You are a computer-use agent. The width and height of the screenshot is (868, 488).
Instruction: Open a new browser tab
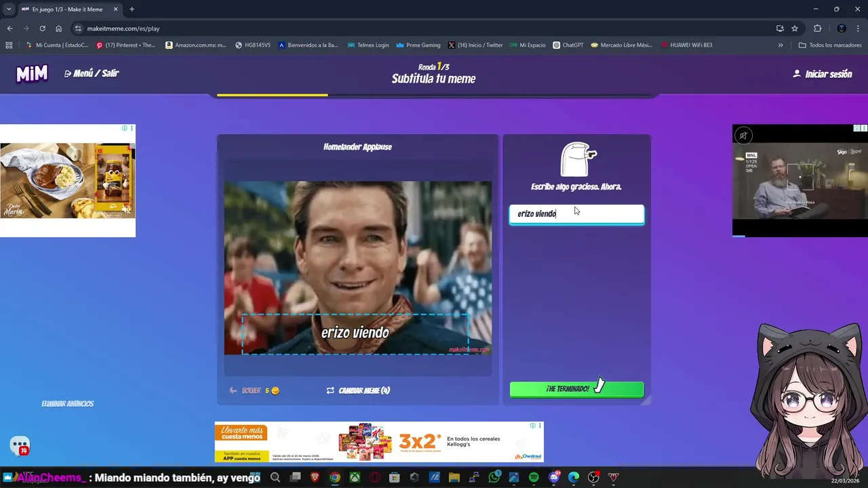point(132,9)
